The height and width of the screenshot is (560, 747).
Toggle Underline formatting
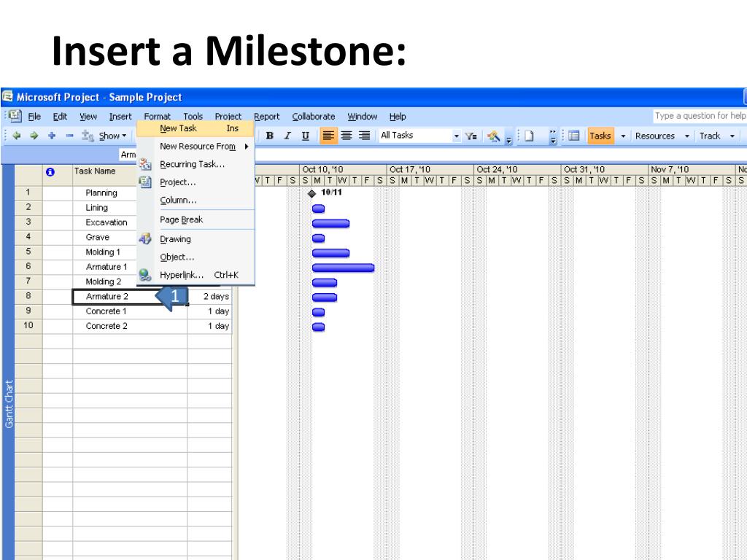coord(306,136)
